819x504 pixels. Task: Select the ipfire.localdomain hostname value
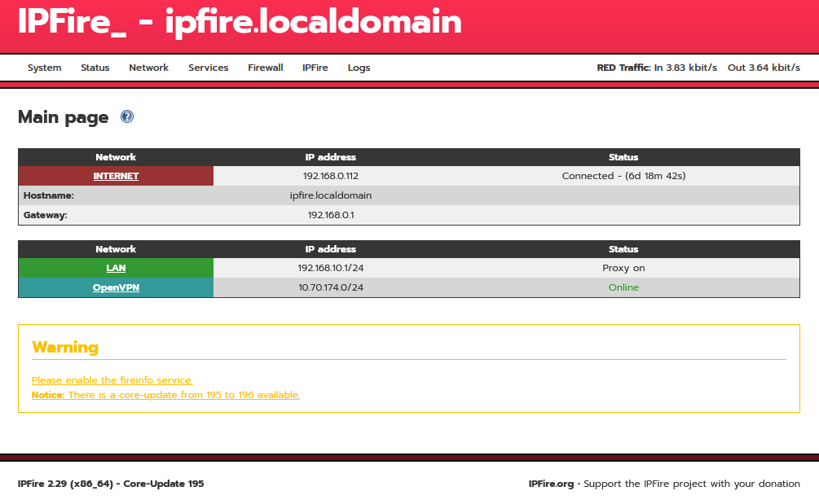331,195
